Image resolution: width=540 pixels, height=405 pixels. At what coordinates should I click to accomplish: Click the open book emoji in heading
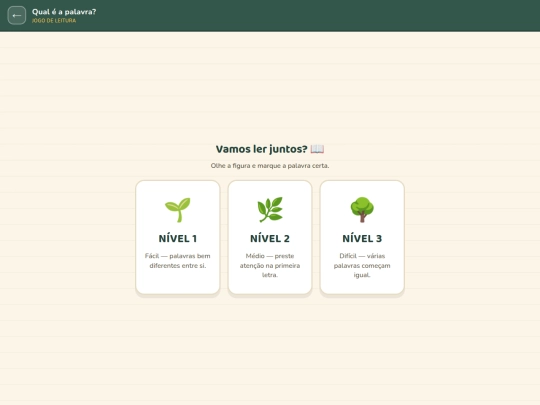pyautogui.click(x=317, y=149)
